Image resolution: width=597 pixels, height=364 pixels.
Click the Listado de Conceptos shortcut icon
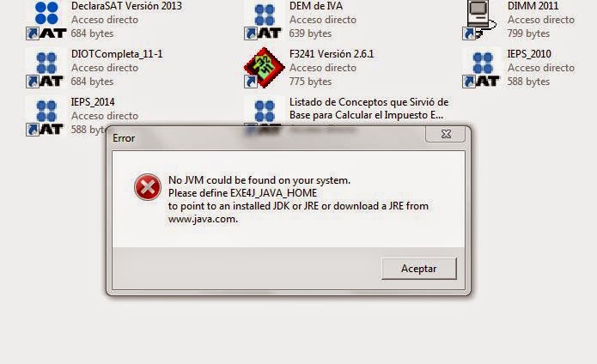[265, 111]
